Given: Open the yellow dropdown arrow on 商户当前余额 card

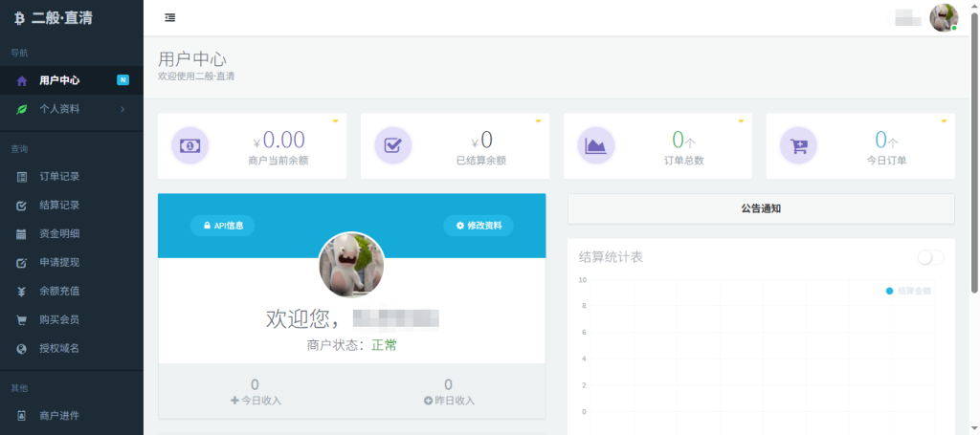Looking at the screenshot, I should coord(335,121).
